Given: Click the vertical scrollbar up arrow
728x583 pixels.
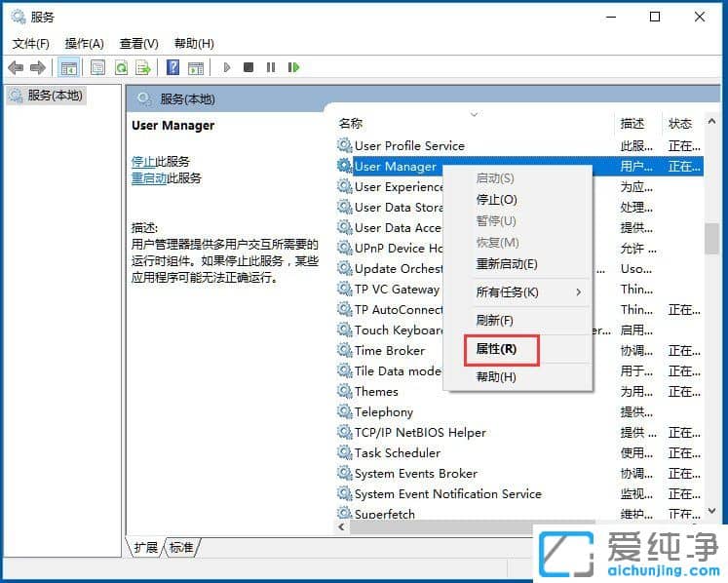Looking at the screenshot, I should [711, 121].
